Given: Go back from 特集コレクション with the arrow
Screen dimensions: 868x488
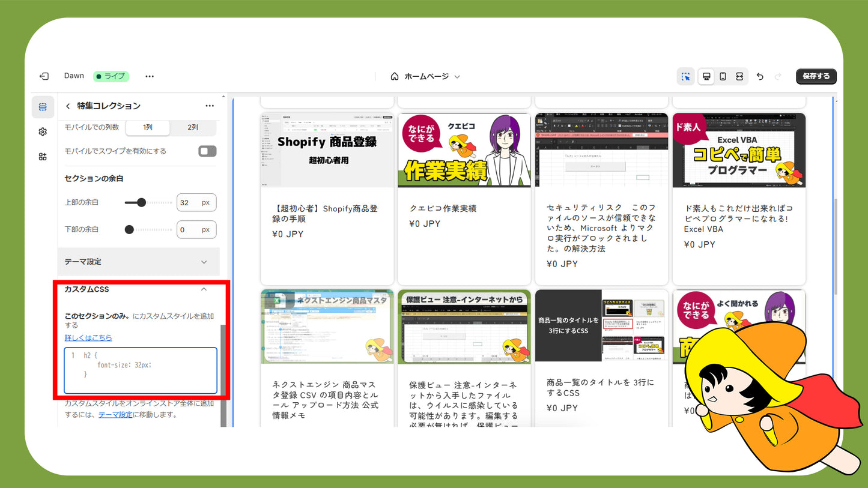Looking at the screenshot, I should click(x=68, y=106).
